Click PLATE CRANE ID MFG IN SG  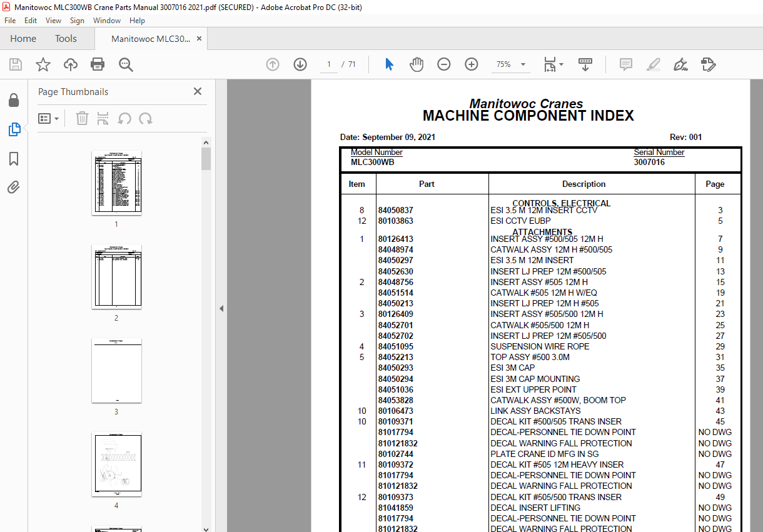point(544,454)
